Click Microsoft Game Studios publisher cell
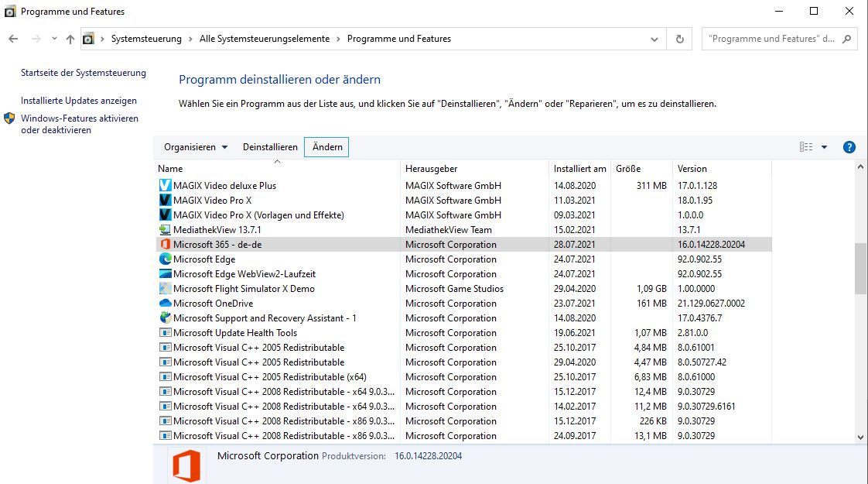Screen dimensions: 868x484 click(x=454, y=288)
